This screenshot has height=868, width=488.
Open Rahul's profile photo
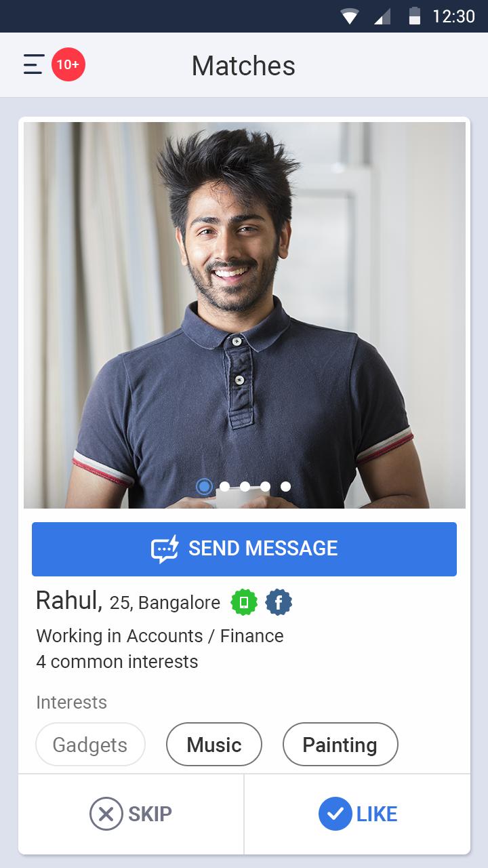tap(245, 315)
